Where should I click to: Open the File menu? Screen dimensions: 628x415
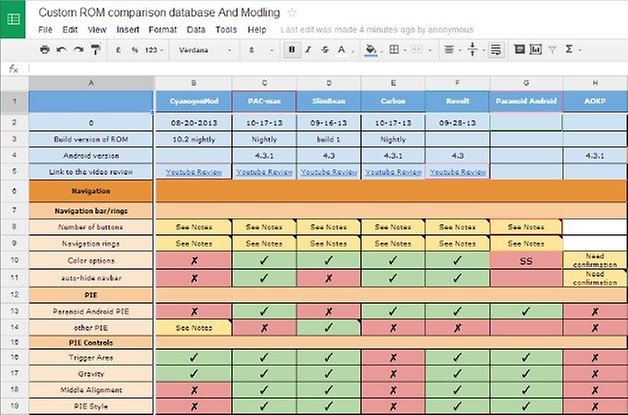(x=45, y=30)
